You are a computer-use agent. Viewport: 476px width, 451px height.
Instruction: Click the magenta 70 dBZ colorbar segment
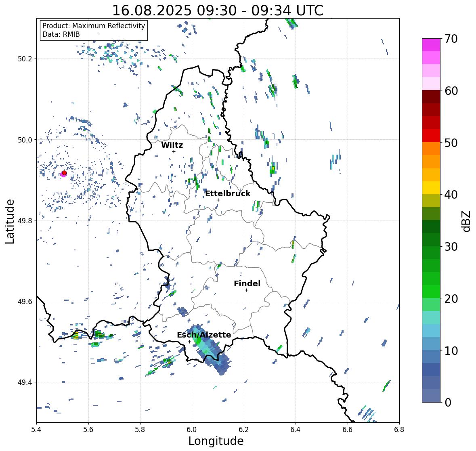(x=431, y=45)
